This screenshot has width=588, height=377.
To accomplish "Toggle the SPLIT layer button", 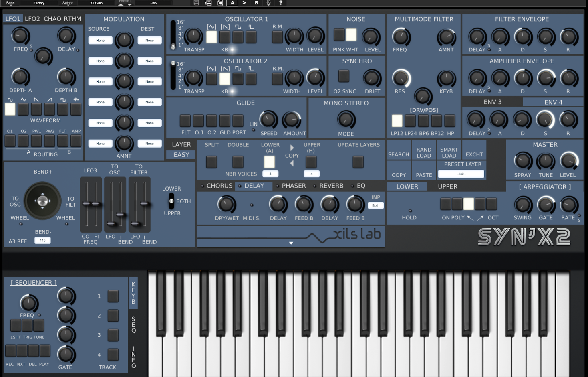I will pyautogui.click(x=211, y=162).
